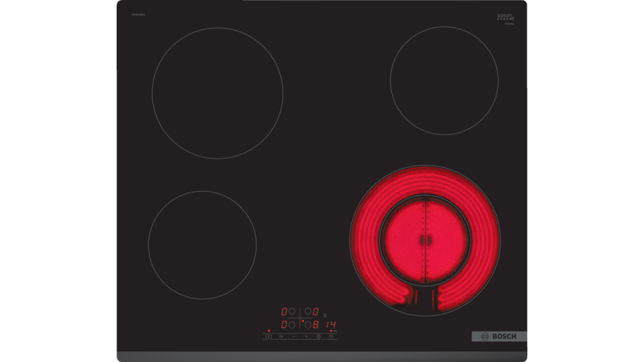Screen dimensions: 644x362
Task: Click the heat level 8 display
Action: (316, 325)
